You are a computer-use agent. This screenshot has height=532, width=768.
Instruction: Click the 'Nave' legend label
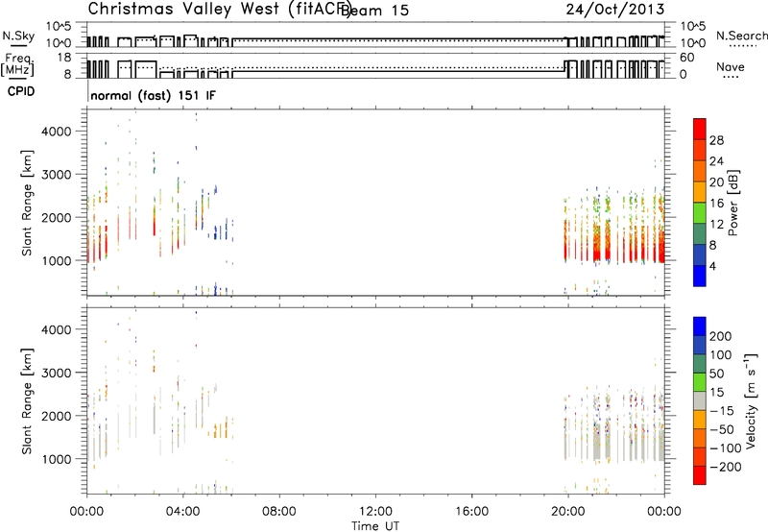[731, 67]
